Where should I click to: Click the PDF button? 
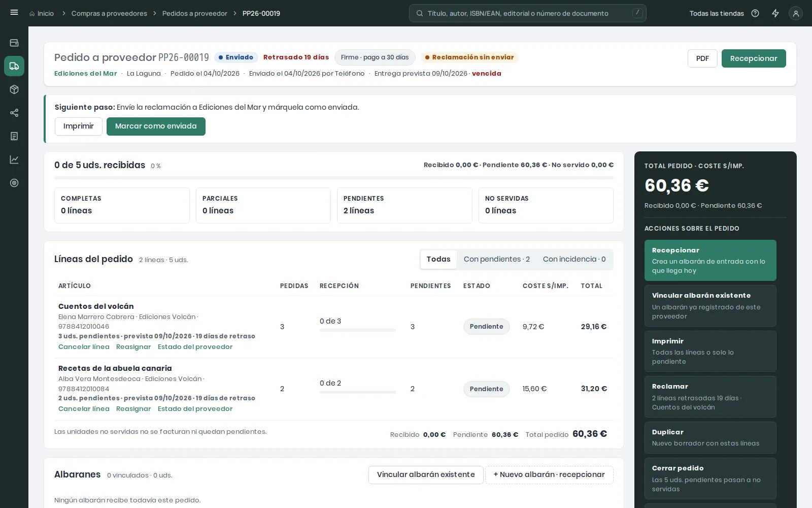[x=702, y=58]
